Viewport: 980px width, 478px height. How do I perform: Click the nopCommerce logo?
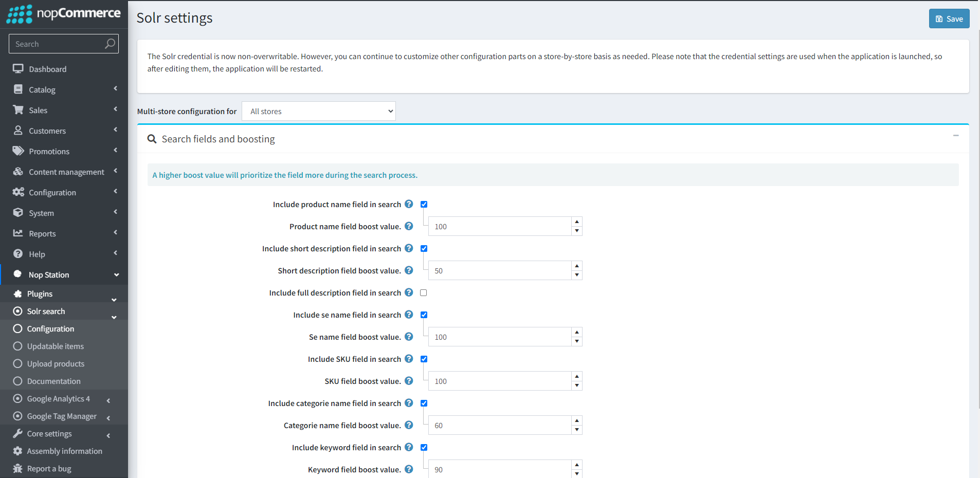(64, 14)
